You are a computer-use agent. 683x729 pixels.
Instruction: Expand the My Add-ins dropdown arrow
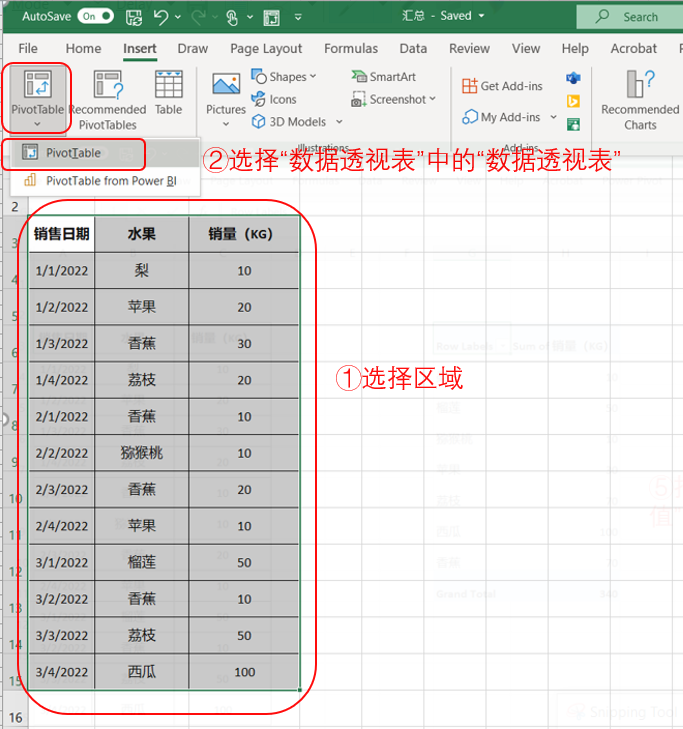(x=553, y=117)
